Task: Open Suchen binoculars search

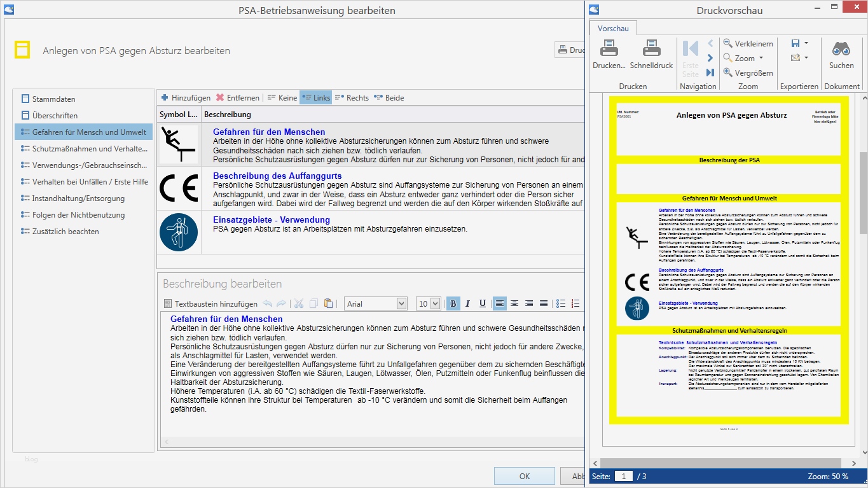Action: 841,50
